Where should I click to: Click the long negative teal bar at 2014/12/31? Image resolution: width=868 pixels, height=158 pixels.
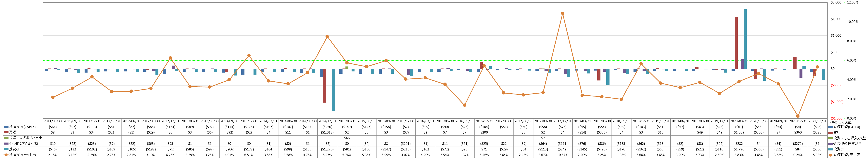click(x=333, y=90)
